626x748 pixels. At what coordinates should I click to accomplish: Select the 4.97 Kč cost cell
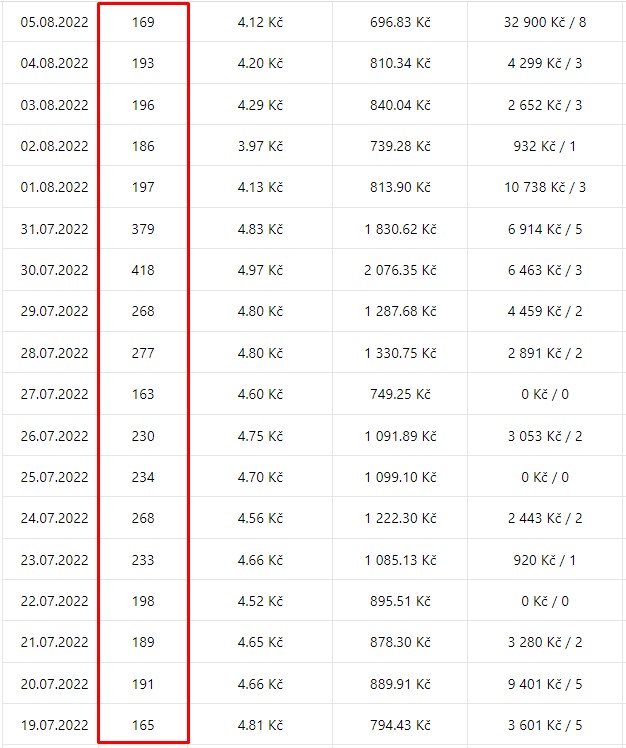261,270
